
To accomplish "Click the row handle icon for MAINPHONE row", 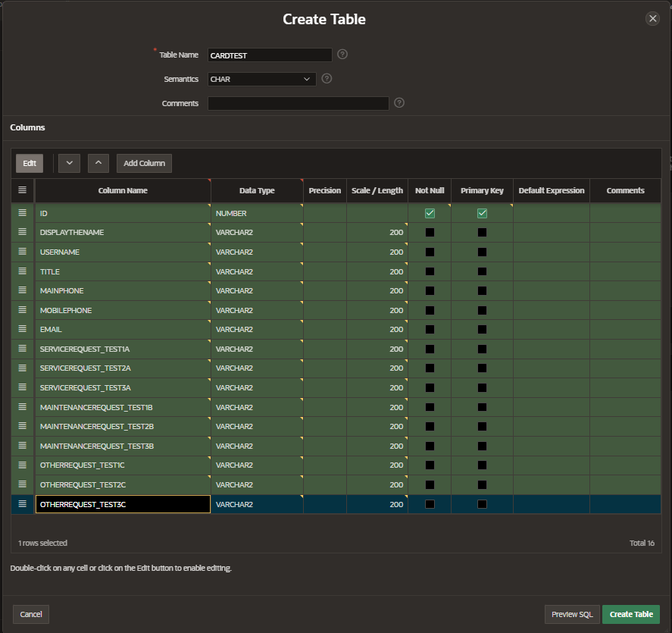I will (x=22, y=290).
